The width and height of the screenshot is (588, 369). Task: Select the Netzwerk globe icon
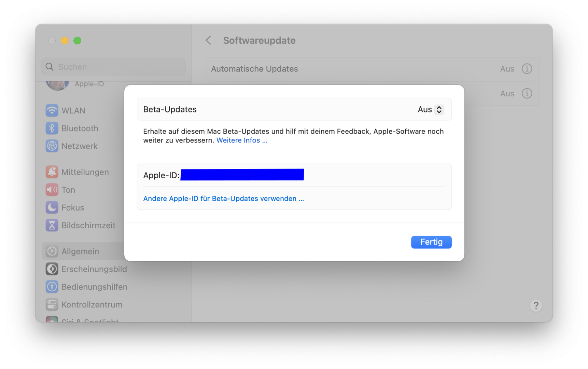[x=52, y=146]
